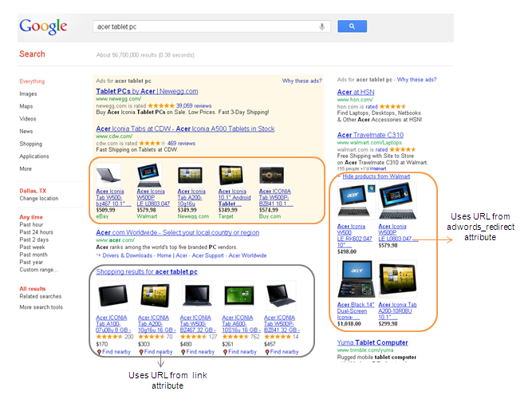
Task: Click $303 Acer ICONIA Tab A200 thumbnail
Action: tap(155, 295)
